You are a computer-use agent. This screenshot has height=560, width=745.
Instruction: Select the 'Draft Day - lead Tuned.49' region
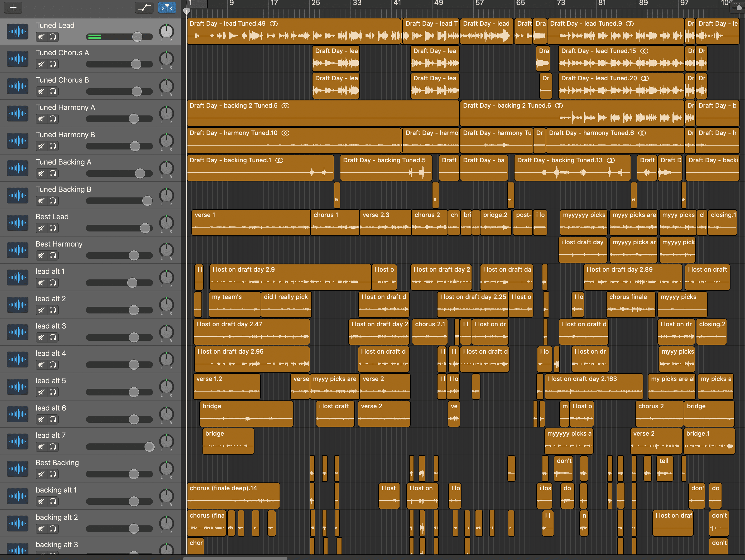294,31
